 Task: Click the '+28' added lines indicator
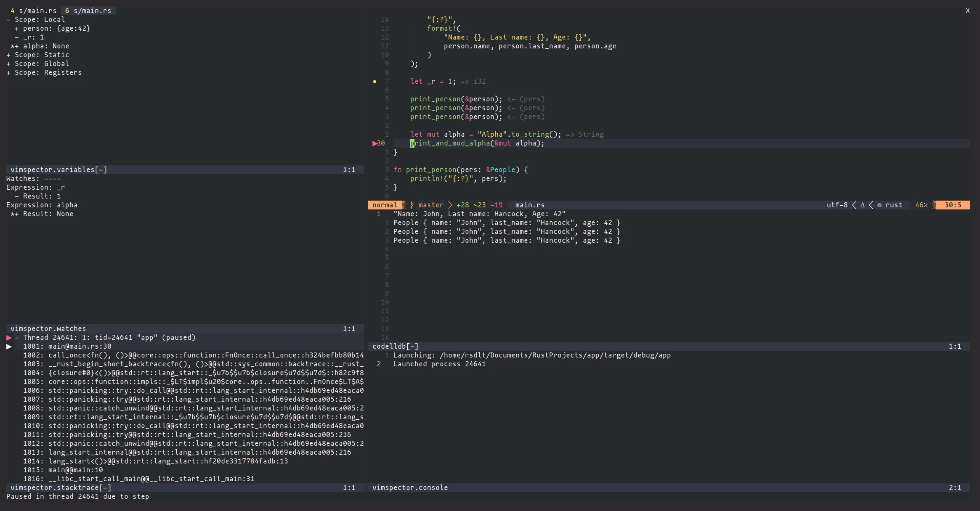coord(463,205)
